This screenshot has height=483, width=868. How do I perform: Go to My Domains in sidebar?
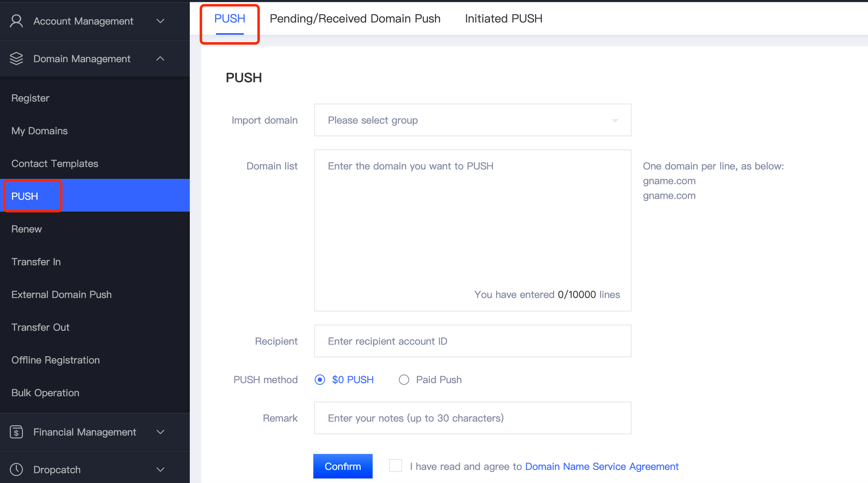pos(40,131)
